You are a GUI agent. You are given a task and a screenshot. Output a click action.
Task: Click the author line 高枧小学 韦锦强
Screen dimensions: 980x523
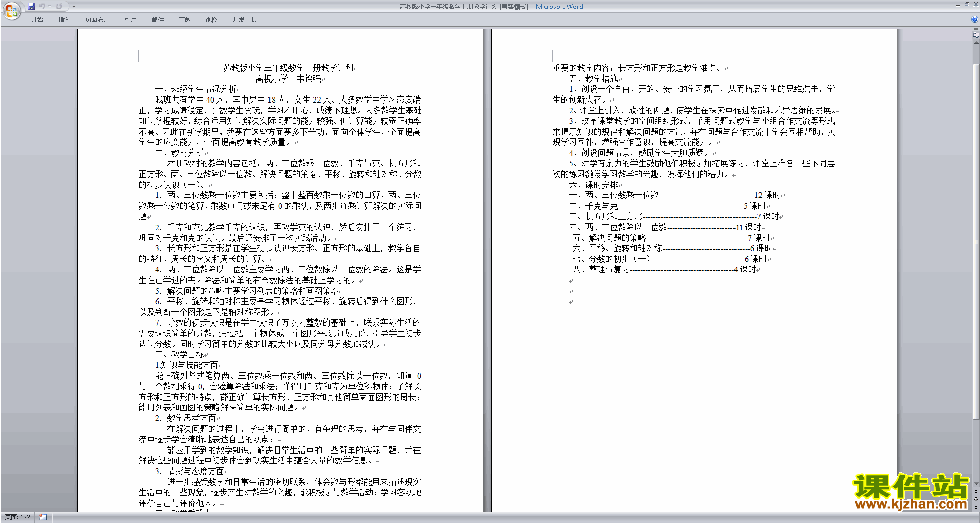288,79
